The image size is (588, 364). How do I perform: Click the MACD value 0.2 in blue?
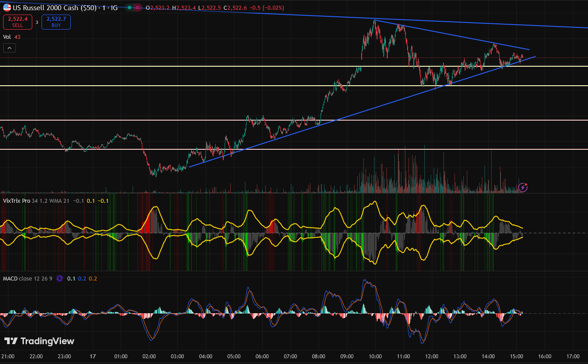[82, 279]
